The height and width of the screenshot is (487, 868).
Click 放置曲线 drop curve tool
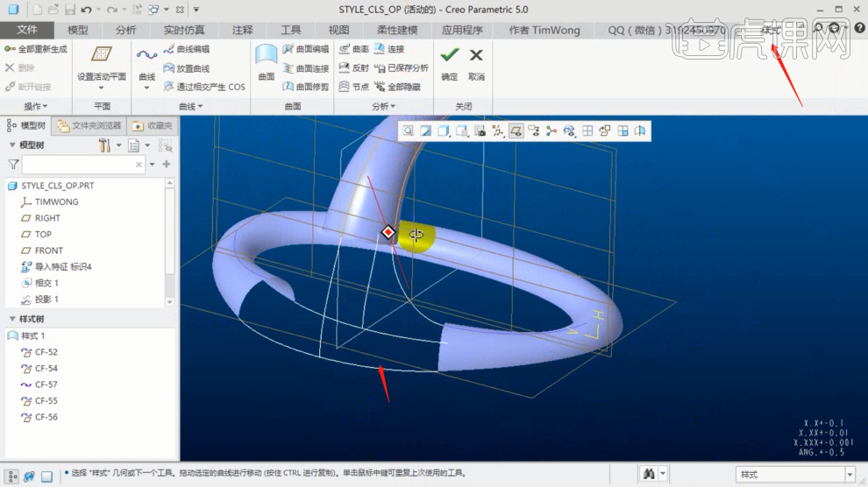pyautogui.click(x=185, y=68)
